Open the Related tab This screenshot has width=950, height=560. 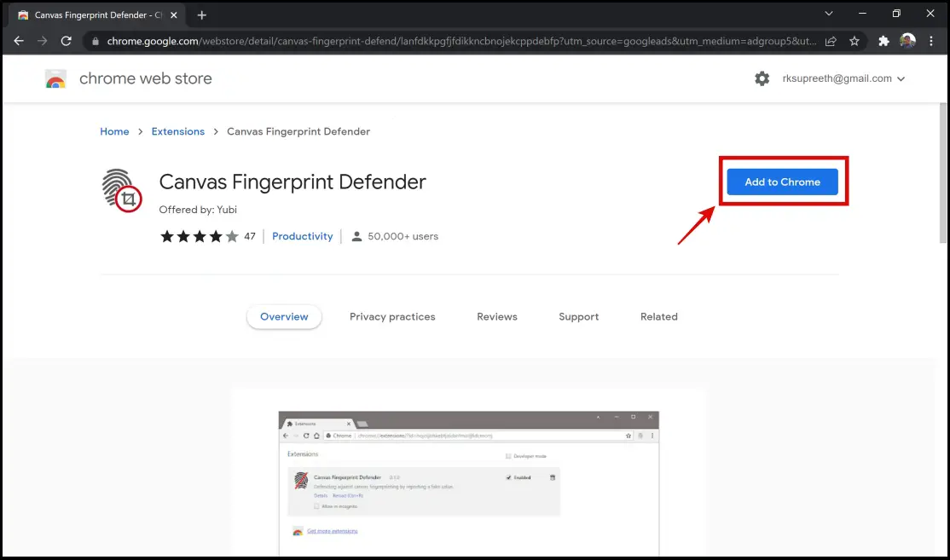coord(659,316)
